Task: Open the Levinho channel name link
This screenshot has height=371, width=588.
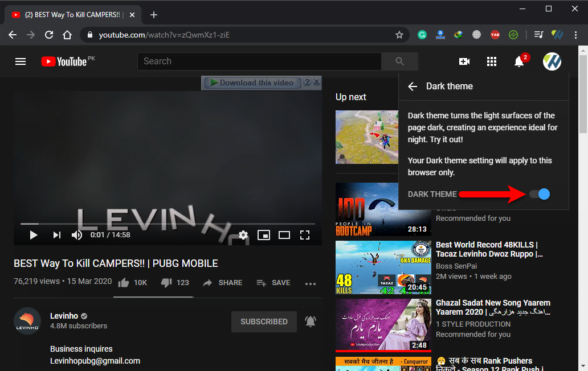Action: click(x=64, y=316)
